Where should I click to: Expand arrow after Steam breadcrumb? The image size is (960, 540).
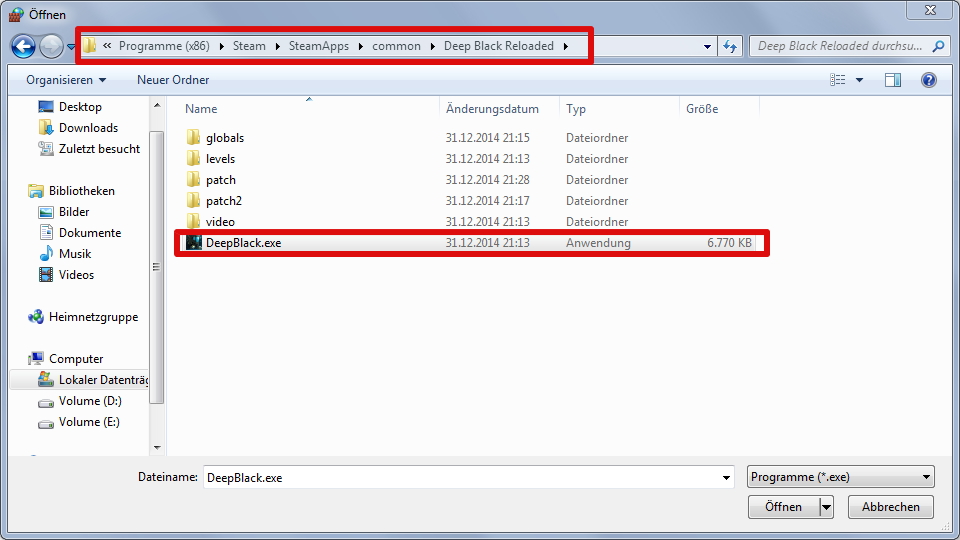coord(277,47)
